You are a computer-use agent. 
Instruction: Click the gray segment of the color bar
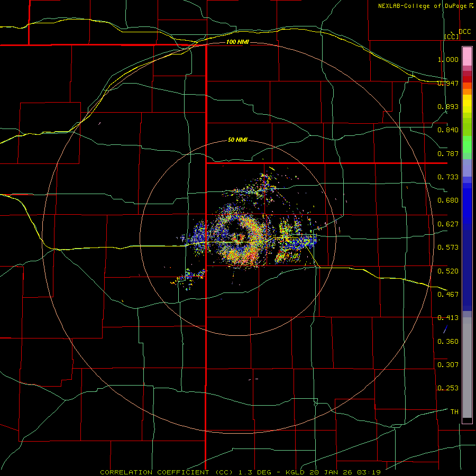pyautogui.click(x=467, y=368)
